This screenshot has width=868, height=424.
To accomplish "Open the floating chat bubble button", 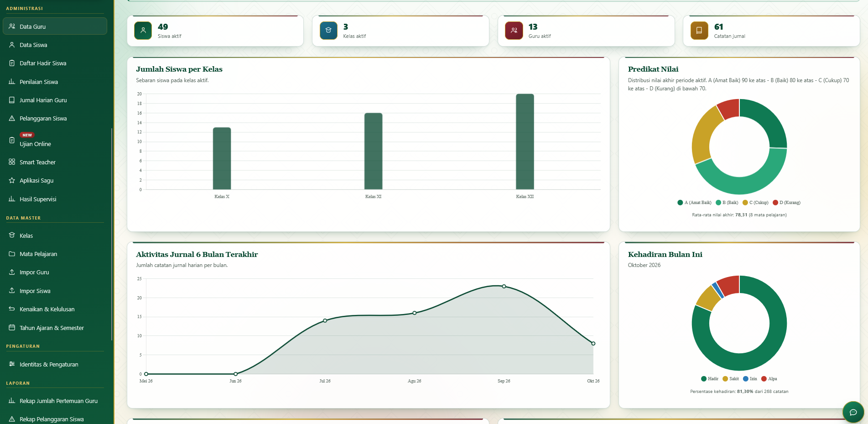I will pyautogui.click(x=853, y=412).
